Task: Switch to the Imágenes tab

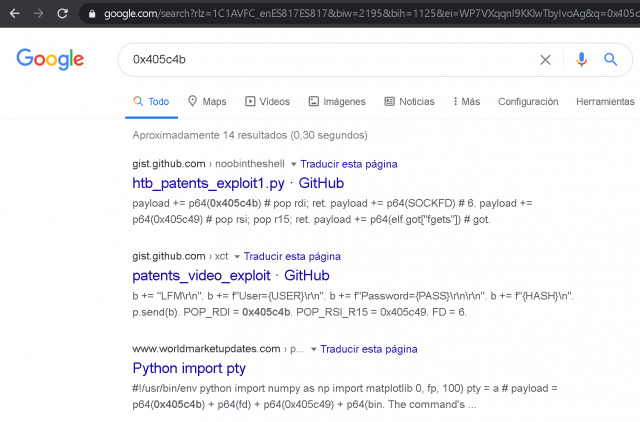Action: pyautogui.click(x=337, y=102)
